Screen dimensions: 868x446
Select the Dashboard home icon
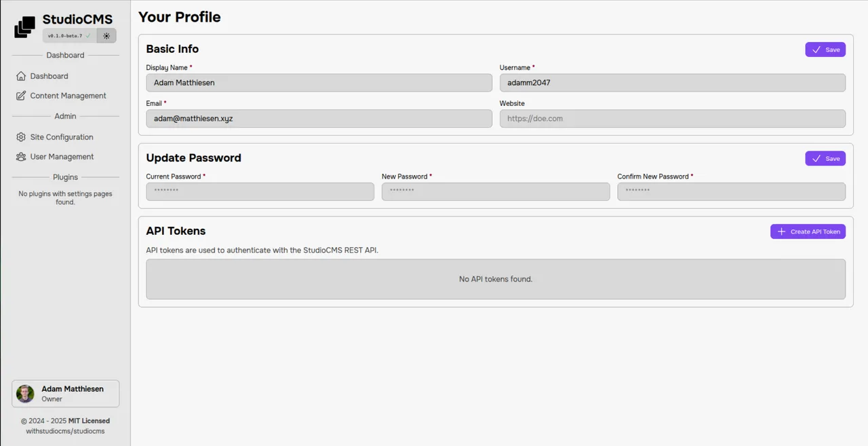tap(21, 76)
